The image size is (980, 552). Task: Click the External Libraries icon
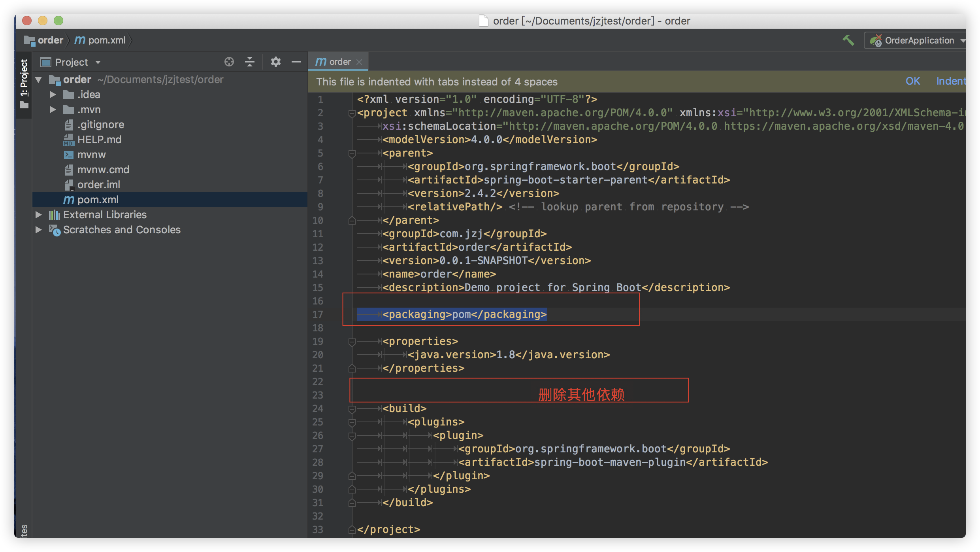click(55, 215)
